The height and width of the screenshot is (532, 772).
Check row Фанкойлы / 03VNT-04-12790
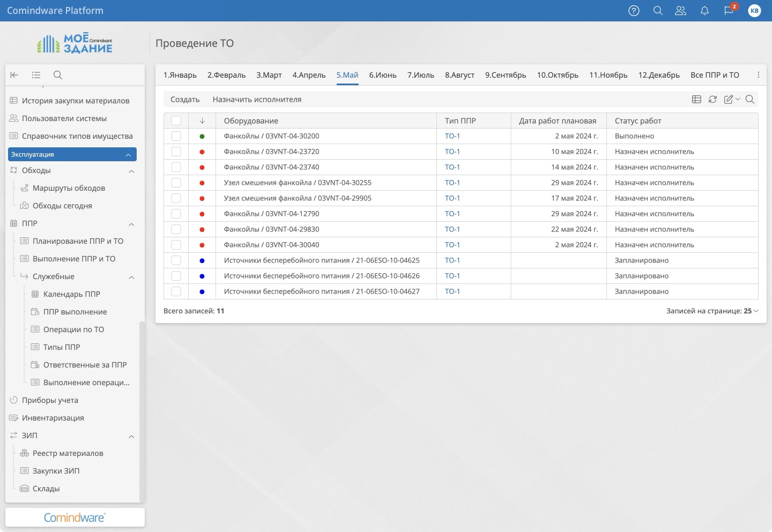pos(176,214)
